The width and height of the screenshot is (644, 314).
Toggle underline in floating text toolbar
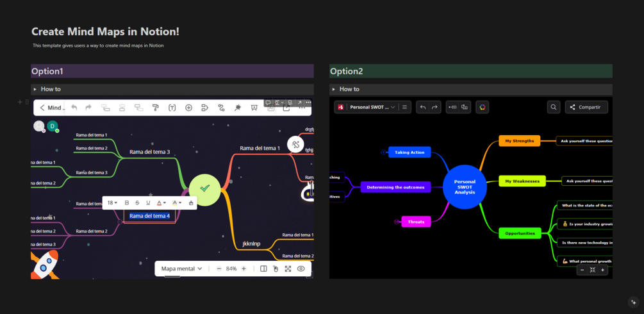[148, 202]
